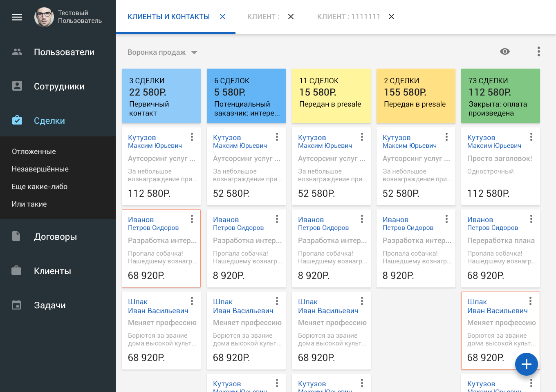Select the Незавершённые submenu item
The width and height of the screenshot is (556, 392).
coord(40,169)
